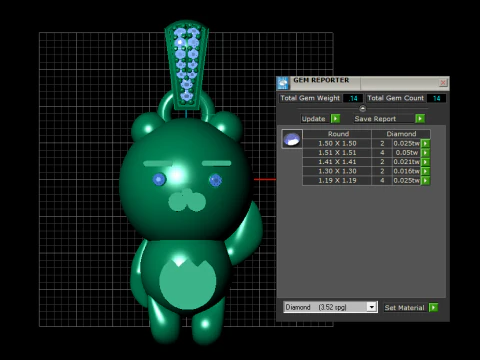480x360 pixels.
Task: Open the Diamond (3.52 spg) material dropdown
Action: click(372, 307)
